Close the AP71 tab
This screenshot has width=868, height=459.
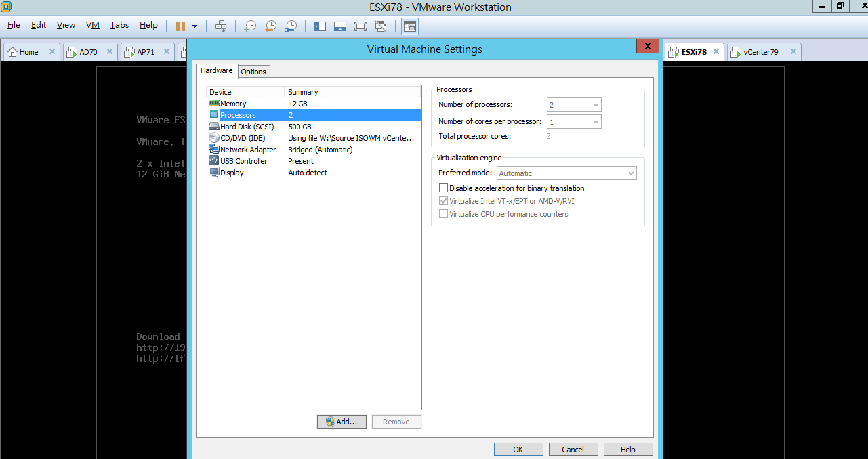click(168, 52)
